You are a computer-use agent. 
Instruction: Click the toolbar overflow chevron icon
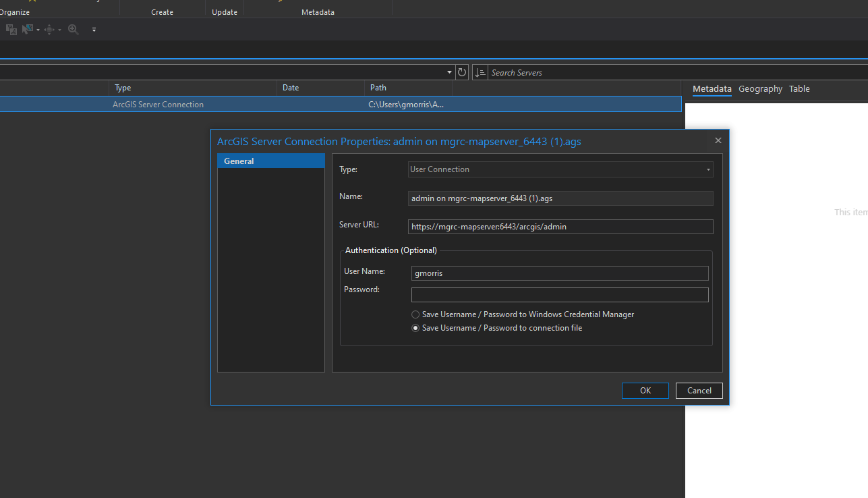(94, 30)
